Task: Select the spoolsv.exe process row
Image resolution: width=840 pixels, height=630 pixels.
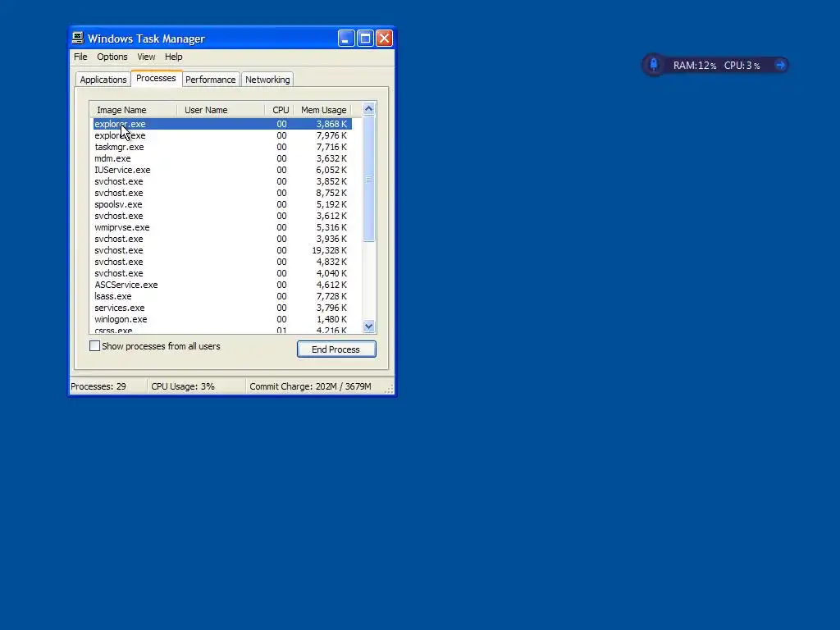Action: [x=222, y=204]
